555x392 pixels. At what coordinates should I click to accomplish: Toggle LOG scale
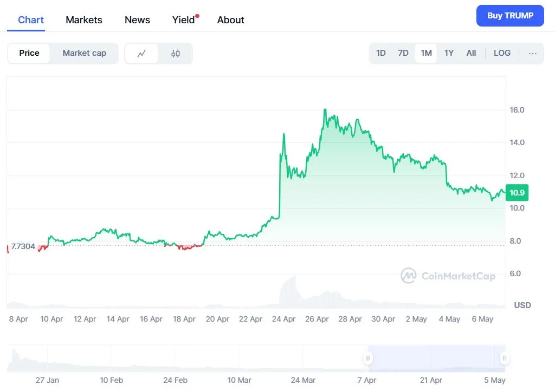[x=502, y=53]
